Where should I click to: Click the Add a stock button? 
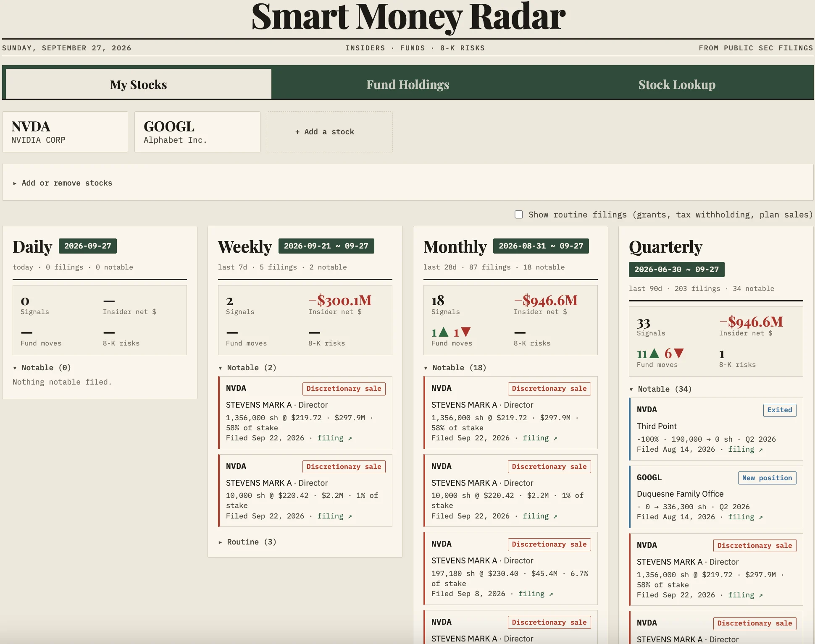[x=330, y=132]
